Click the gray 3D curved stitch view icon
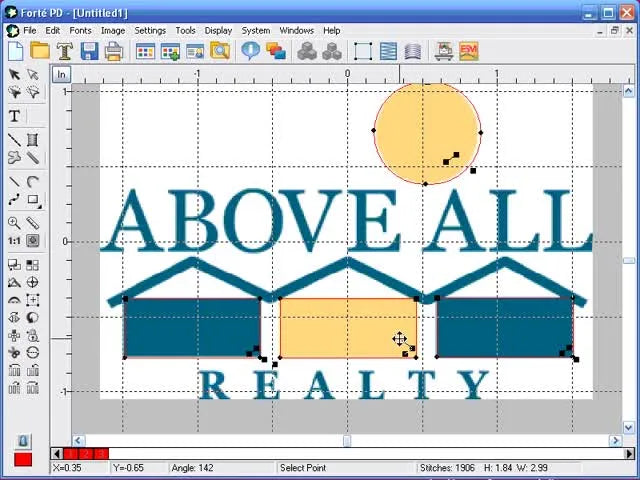Image resolution: width=640 pixels, height=480 pixels. coord(413,51)
